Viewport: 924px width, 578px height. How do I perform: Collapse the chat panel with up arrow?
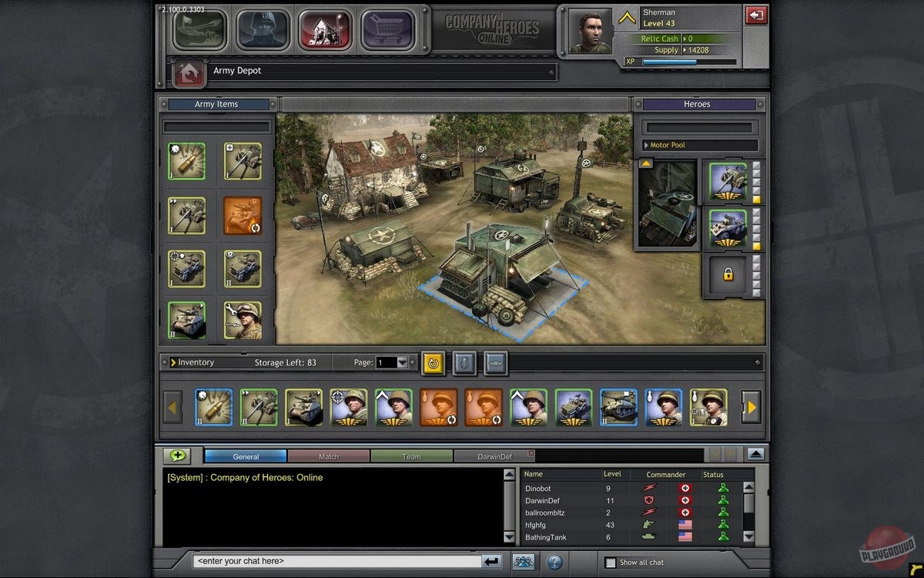click(755, 455)
